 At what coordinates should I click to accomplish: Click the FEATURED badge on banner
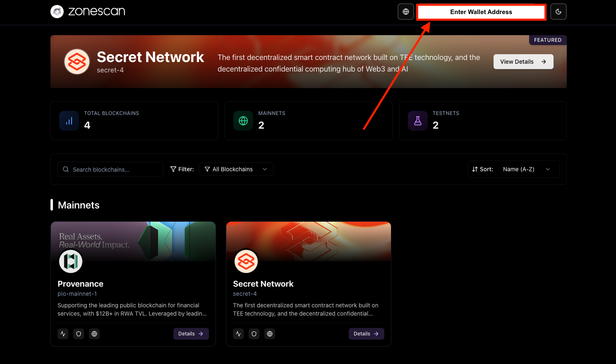click(548, 40)
